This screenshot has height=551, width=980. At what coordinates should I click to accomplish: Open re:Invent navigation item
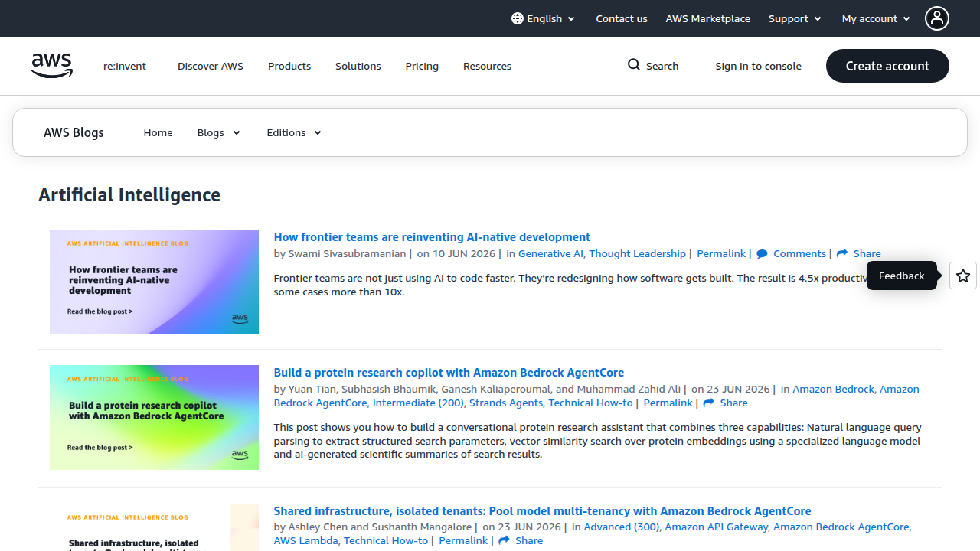(125, 66)
